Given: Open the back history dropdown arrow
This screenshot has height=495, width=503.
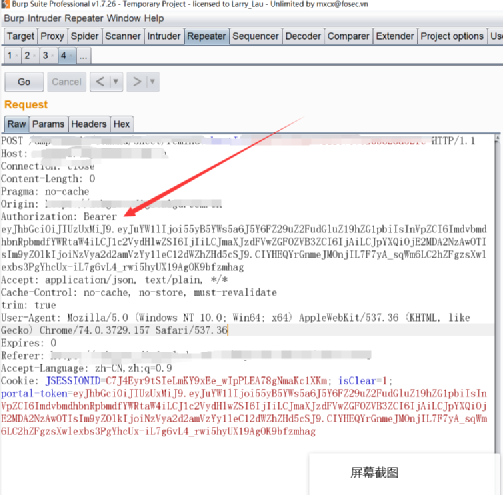Looking at the screenshot, I should 116,82.
